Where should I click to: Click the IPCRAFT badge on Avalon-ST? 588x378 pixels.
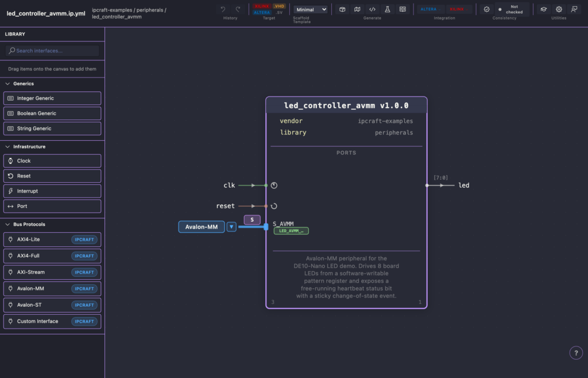tap(84, 305)
